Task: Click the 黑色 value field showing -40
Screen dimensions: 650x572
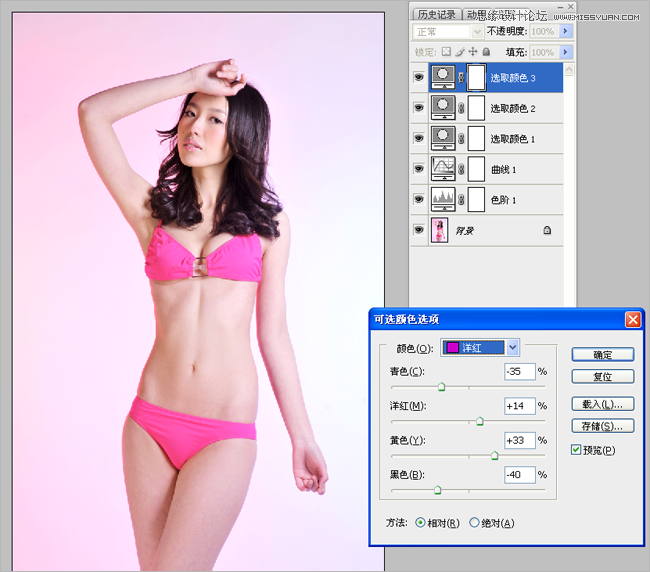Action: [x=520, y=475]
